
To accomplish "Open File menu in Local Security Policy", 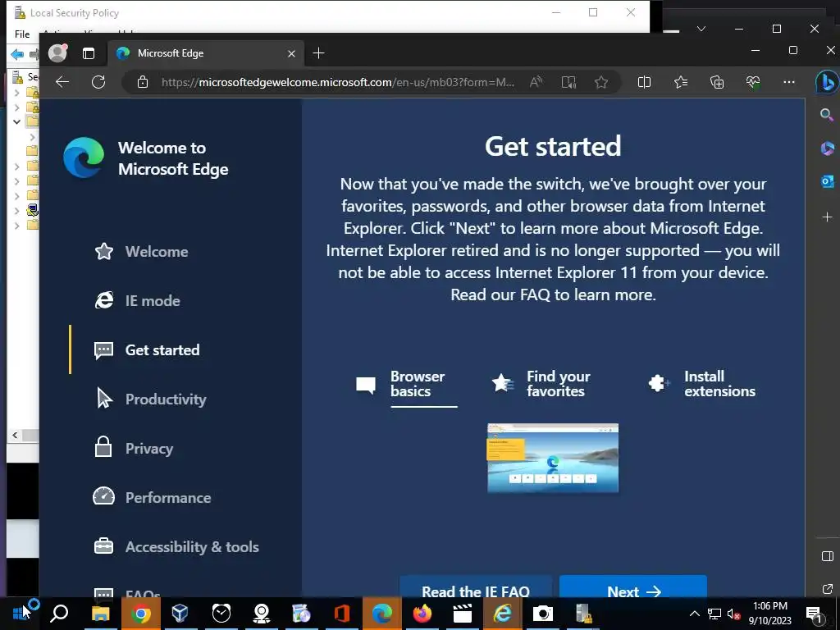I will coord(22,34).
